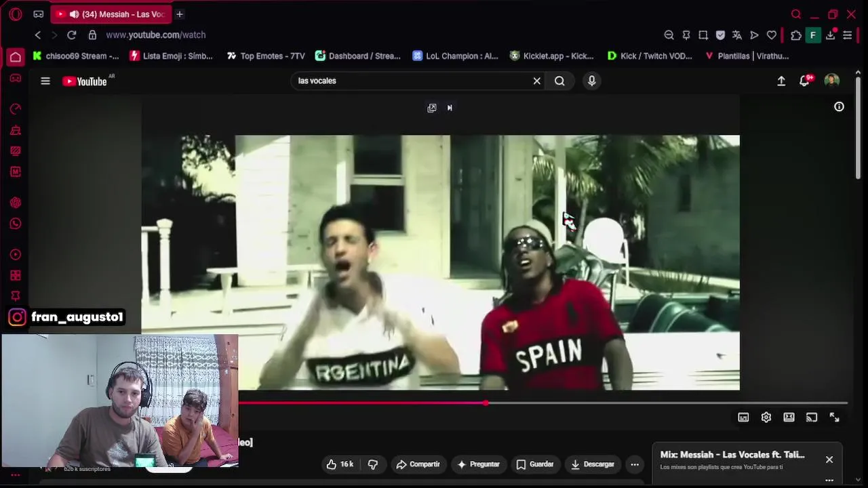Open the green F extension icon

pyautogui.click(x=813, y=35)
